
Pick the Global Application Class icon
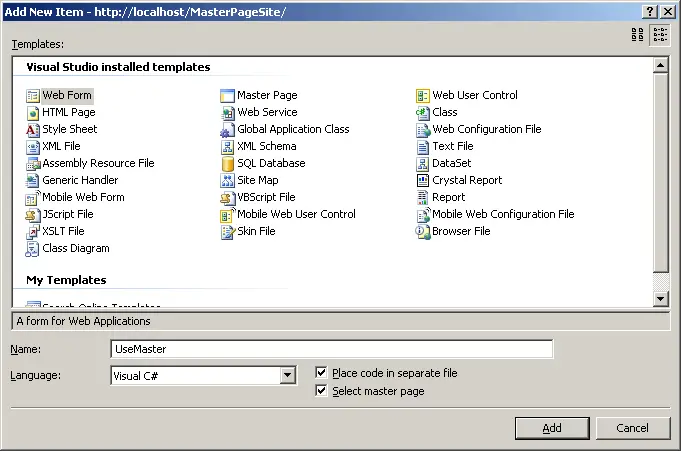(227, 129)
